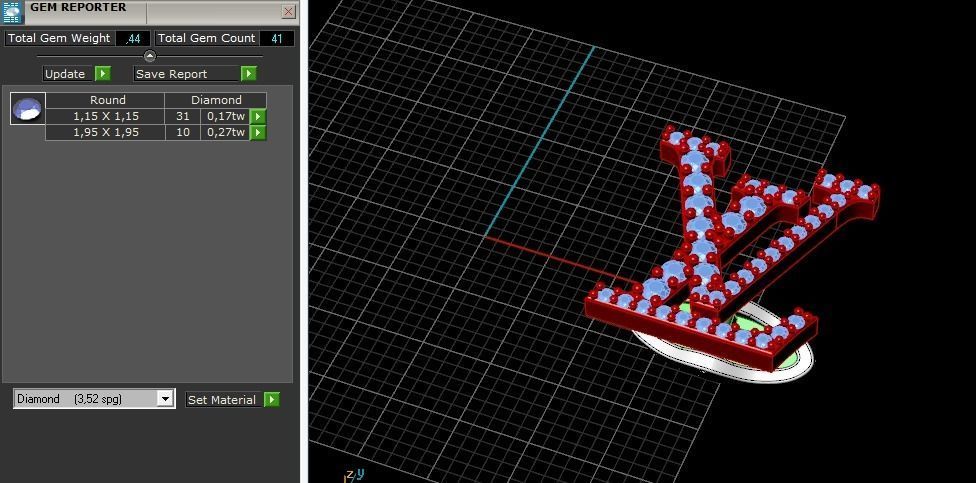The height and width of the screenshot is (483, 976).
Task: Click the count cell showing 31
Action: 182,116
